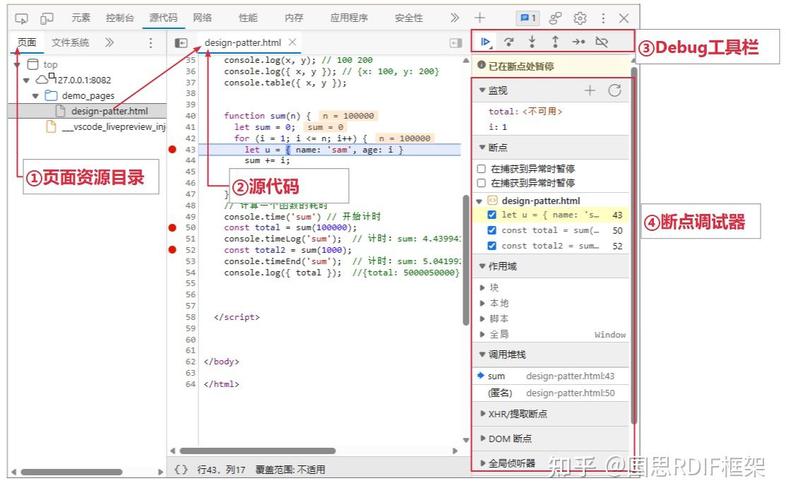Select the 文件系统 navigator tab

tap(70, 42)
